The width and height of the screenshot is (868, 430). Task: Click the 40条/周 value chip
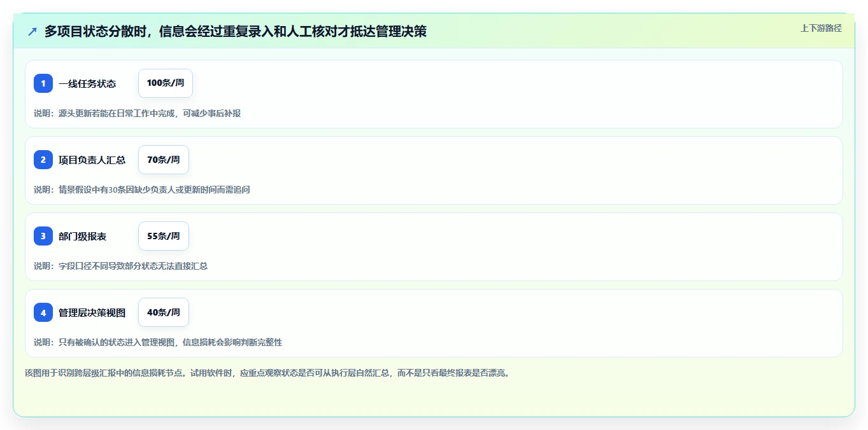[164, 312]
